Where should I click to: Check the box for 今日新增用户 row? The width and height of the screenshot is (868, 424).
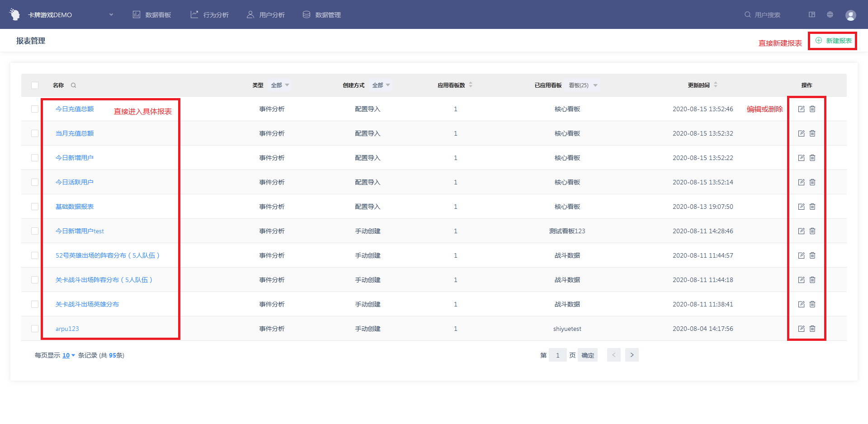(x=35, y=158)
